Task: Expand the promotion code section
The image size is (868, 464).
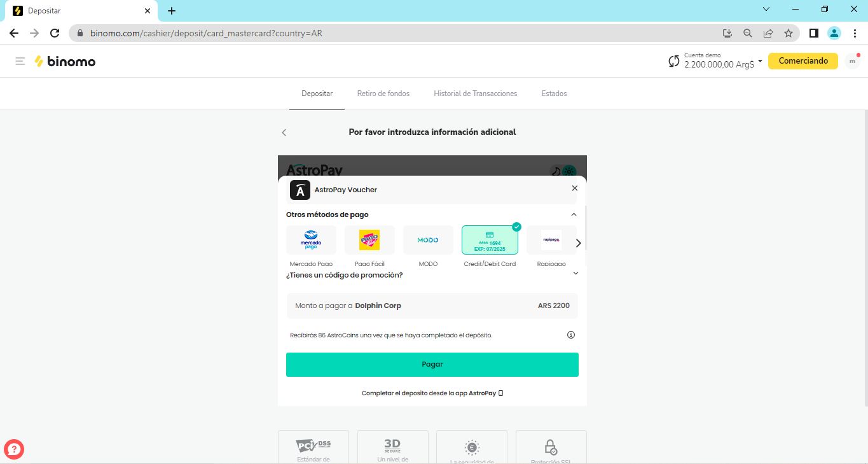Action: 575,273
